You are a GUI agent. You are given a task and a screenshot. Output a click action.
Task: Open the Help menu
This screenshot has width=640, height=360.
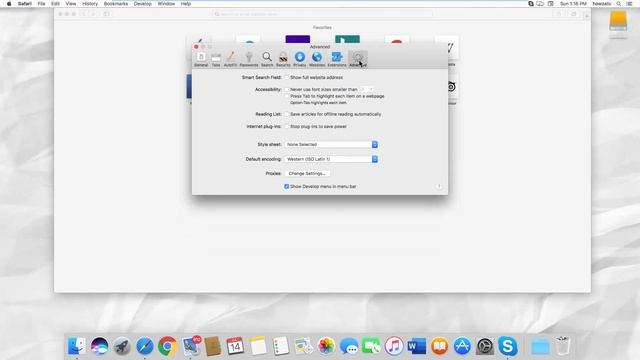pyautogui.click(x=186, y=4)
